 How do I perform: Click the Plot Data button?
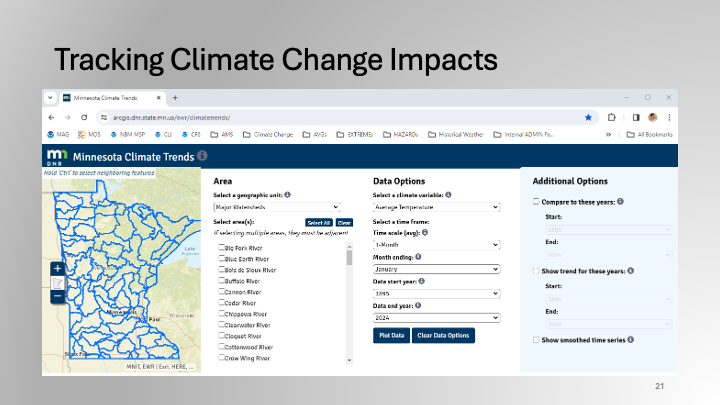pyautogui.click(x=391, y=336)
